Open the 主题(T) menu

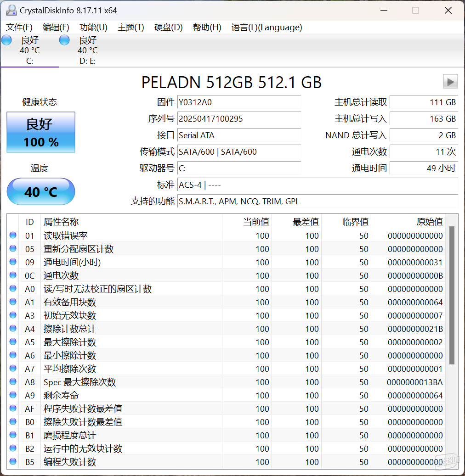coord(130,28)
